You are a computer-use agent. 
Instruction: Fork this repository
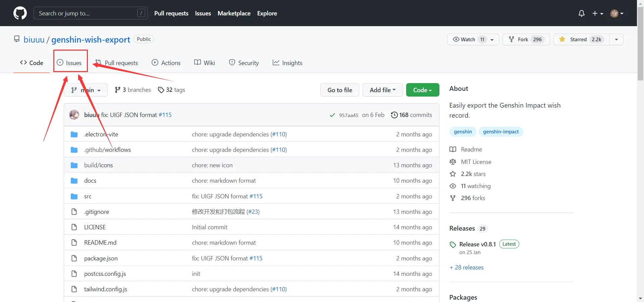526,40
